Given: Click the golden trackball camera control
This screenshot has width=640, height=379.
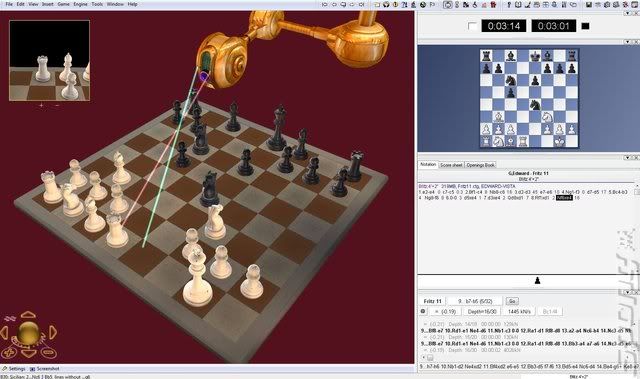Looking at the screenshot, I should click(28, 332).
